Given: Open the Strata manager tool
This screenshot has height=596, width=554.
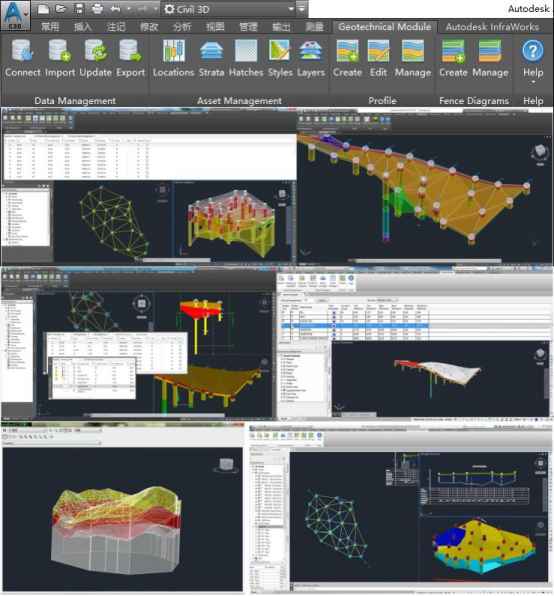Looking at the screenshot, I should coord(211,51).
